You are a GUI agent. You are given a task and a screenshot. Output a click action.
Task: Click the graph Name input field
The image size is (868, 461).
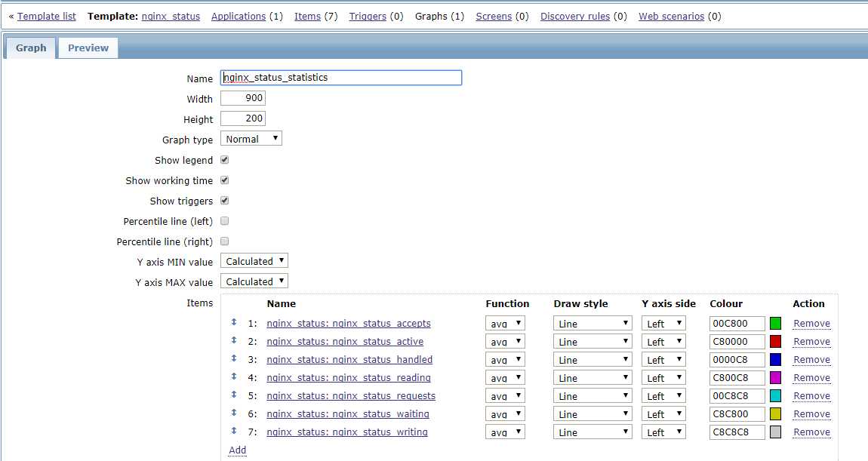point(341,78)
